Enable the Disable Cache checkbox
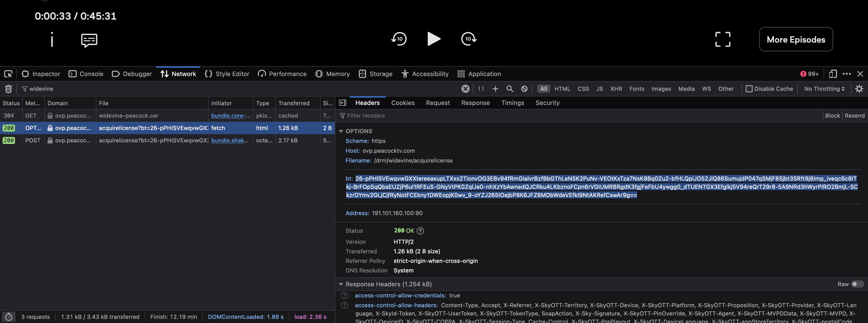 tap(749, 89)
